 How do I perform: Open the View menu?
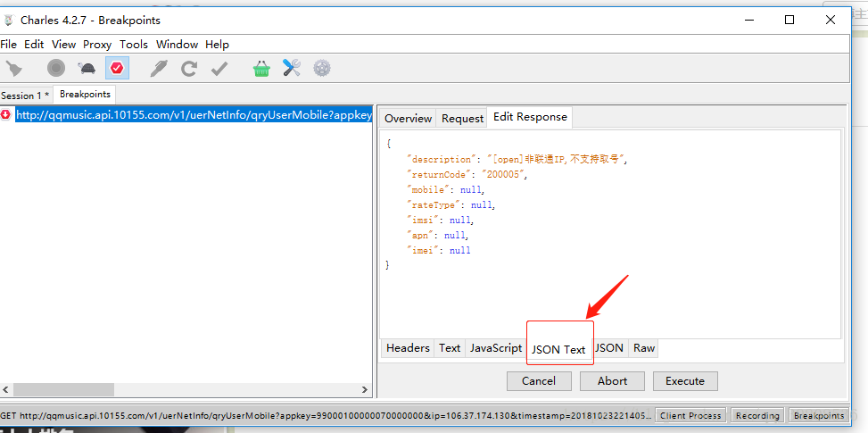63,45
